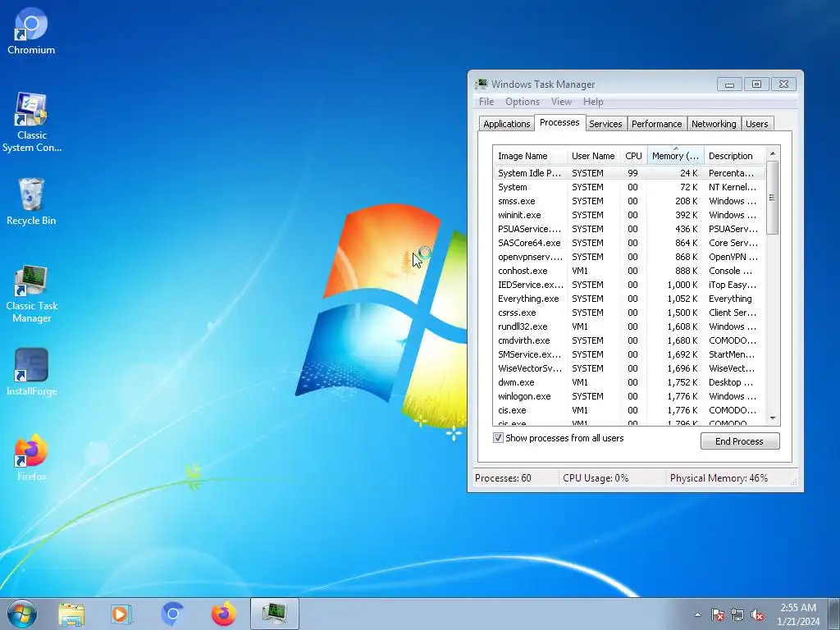Select the Recycle Bin desktop icon
The height and width of the screenshot is (630, 840).
pyautogui.click(x=31, y=202)
